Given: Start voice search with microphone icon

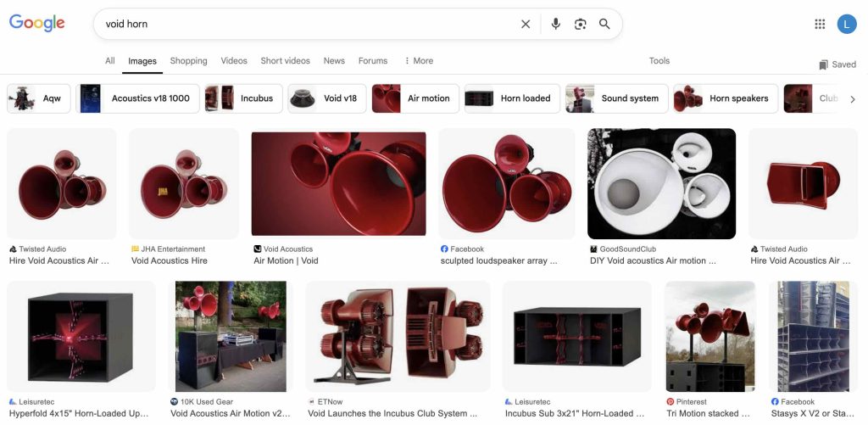Looking at the screenshot, I should tap(555, 24).
